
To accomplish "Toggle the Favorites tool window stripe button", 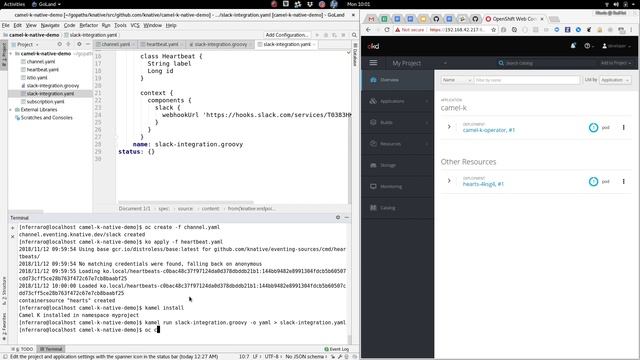I will pyautogui.click(x=4, y=327).
